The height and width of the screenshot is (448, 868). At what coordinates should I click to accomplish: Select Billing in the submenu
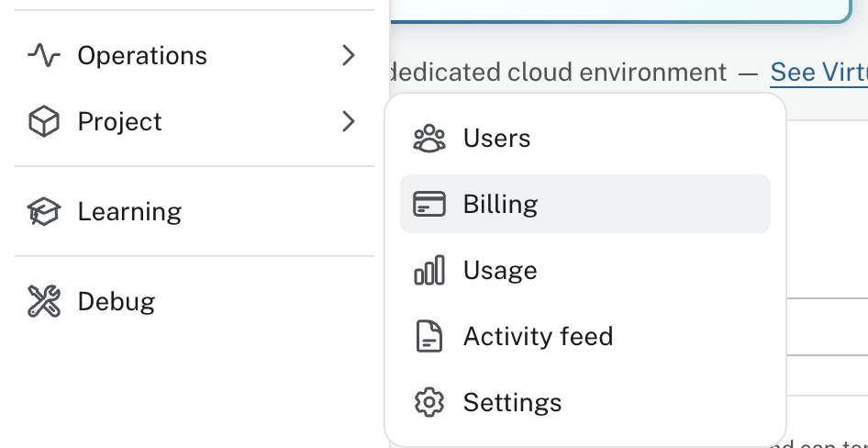point(585,204)
